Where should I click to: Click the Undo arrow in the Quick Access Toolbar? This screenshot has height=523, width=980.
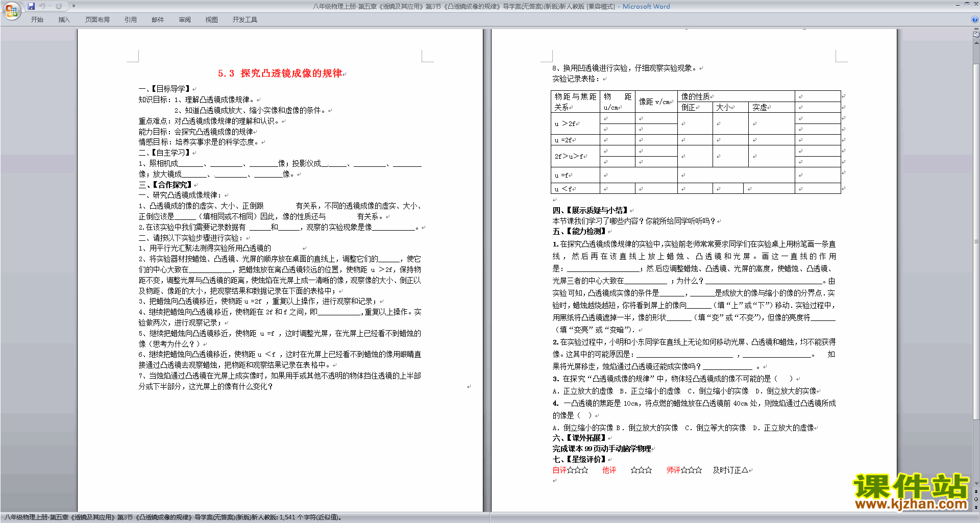[x=42, y=6]
